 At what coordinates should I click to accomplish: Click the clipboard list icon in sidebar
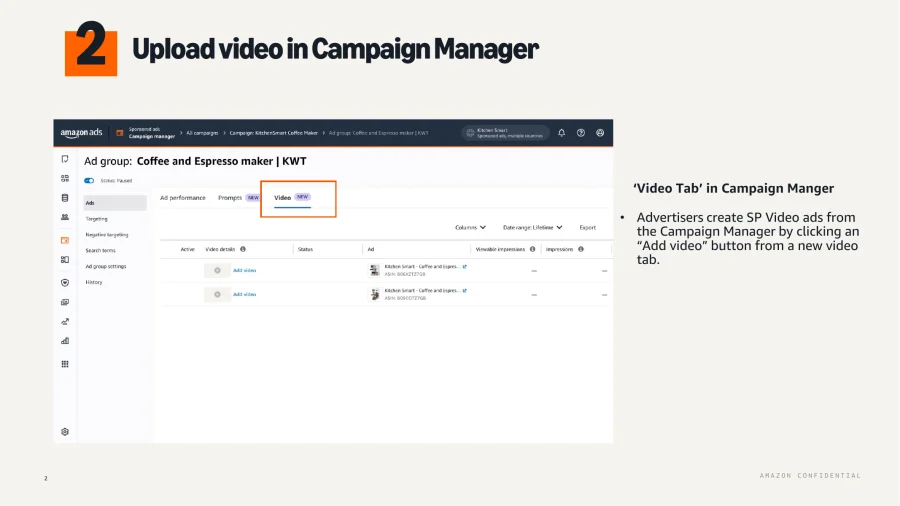pyautogui.click(x=65, y=198)
